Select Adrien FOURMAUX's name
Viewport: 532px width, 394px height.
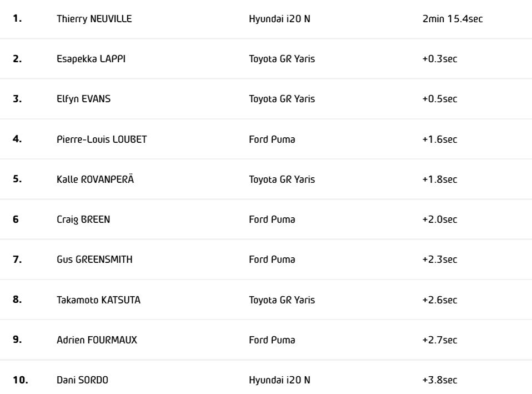(x=97, y=340)
